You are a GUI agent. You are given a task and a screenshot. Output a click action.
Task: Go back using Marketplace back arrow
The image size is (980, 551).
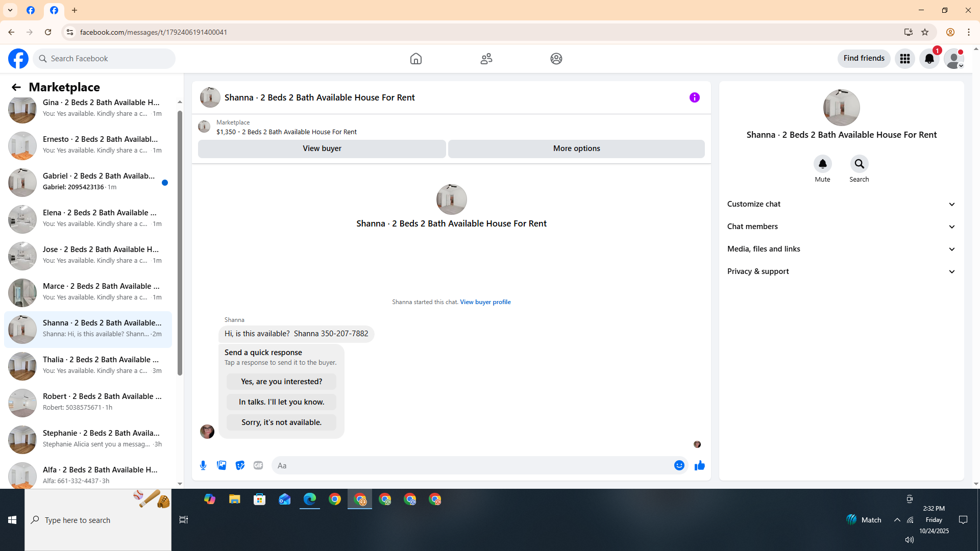coord(16,87)
